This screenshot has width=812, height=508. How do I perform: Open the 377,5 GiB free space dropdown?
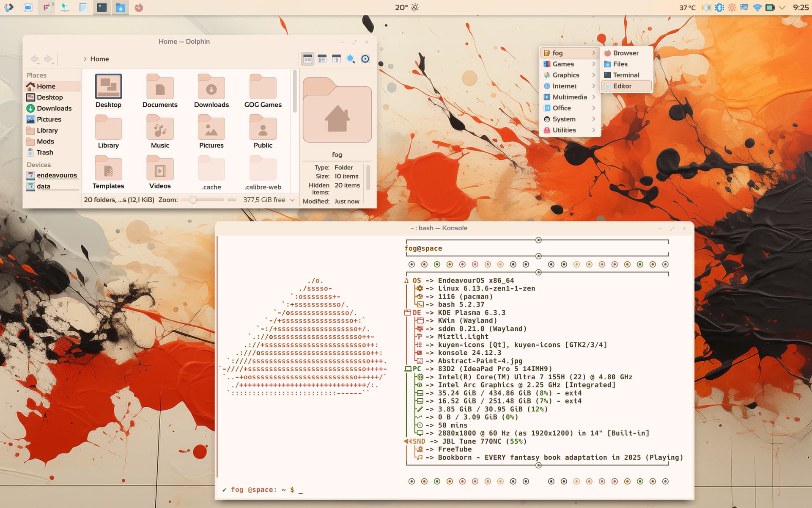(x=269, y=200)
